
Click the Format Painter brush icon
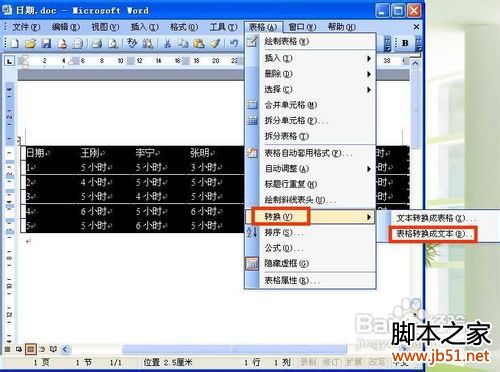215,43
